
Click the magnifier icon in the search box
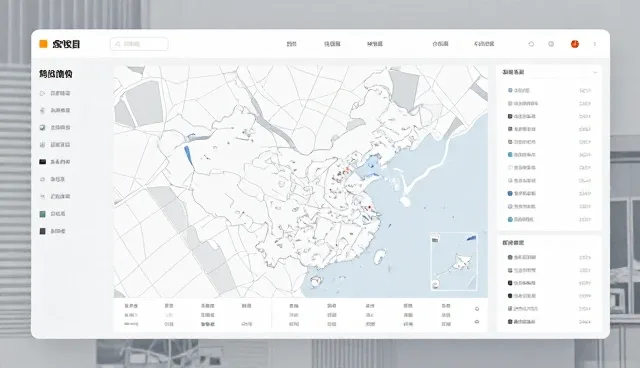click(118, 44)
